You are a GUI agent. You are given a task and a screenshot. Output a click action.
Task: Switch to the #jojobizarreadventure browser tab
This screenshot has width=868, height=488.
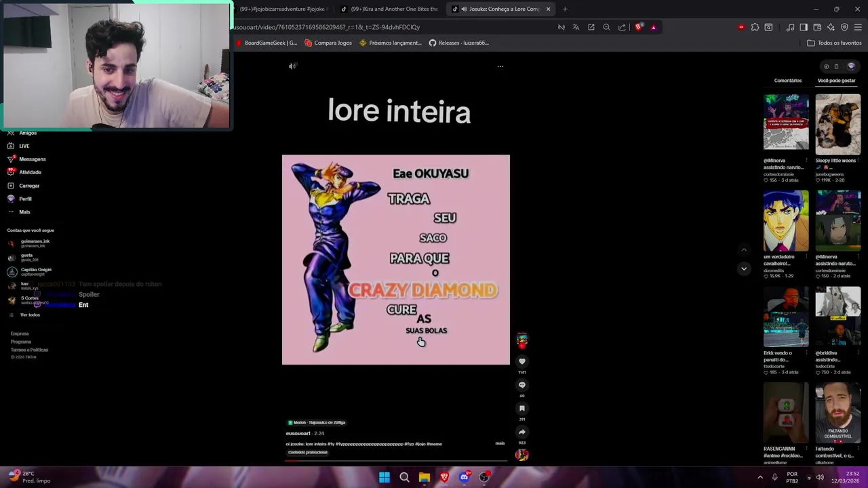(283, 9)
